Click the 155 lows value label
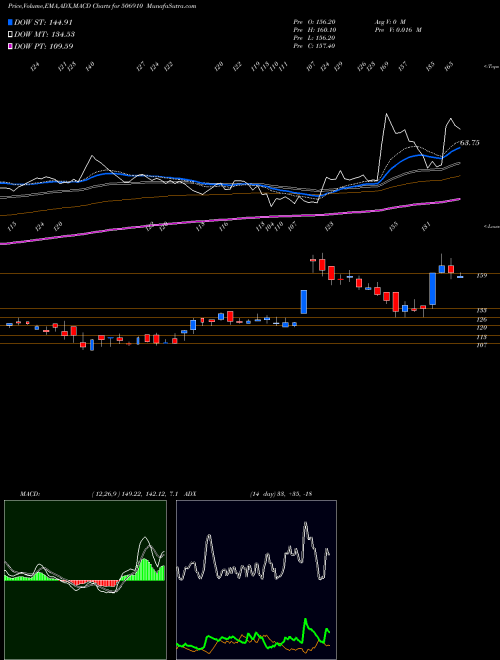The width and height of the screenshot is (500, 660). [x=394, y=227]
